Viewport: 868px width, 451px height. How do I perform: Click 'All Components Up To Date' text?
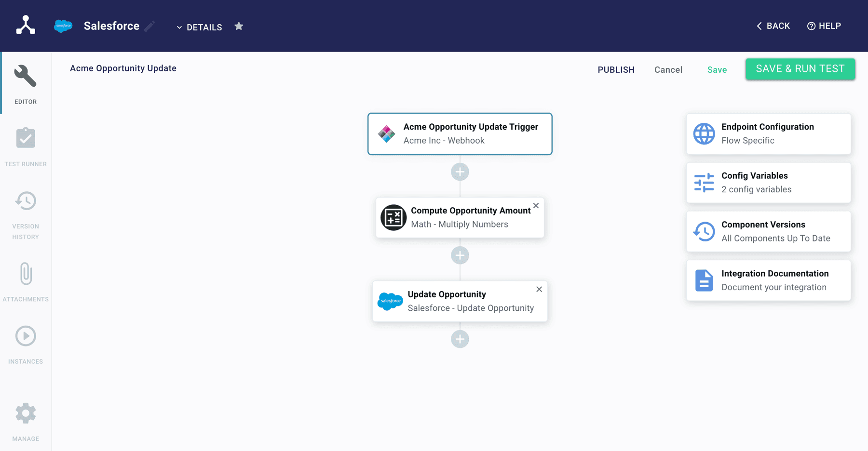[x=775, y=239]
